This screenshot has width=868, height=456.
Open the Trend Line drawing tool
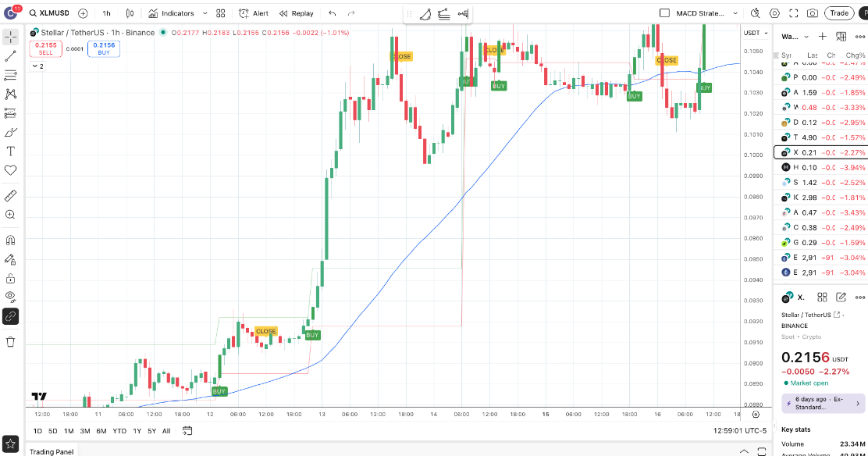point(11,55)
